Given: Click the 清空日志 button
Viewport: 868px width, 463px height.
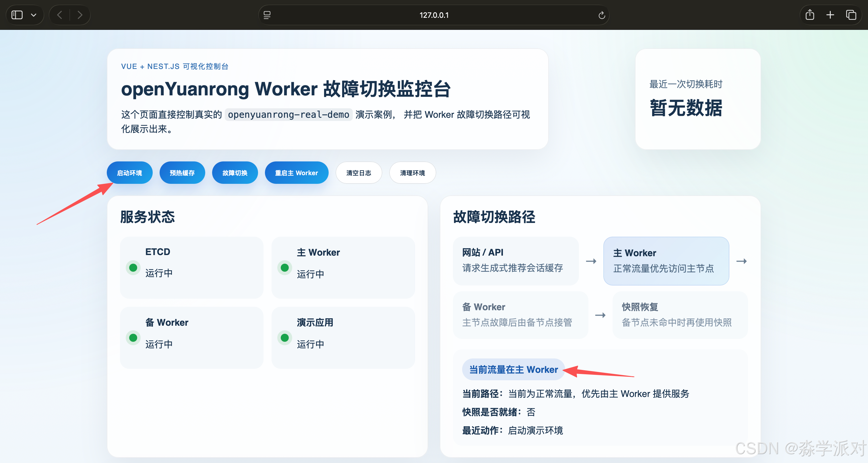Looking at the screenshot, I should click(359, 173).
